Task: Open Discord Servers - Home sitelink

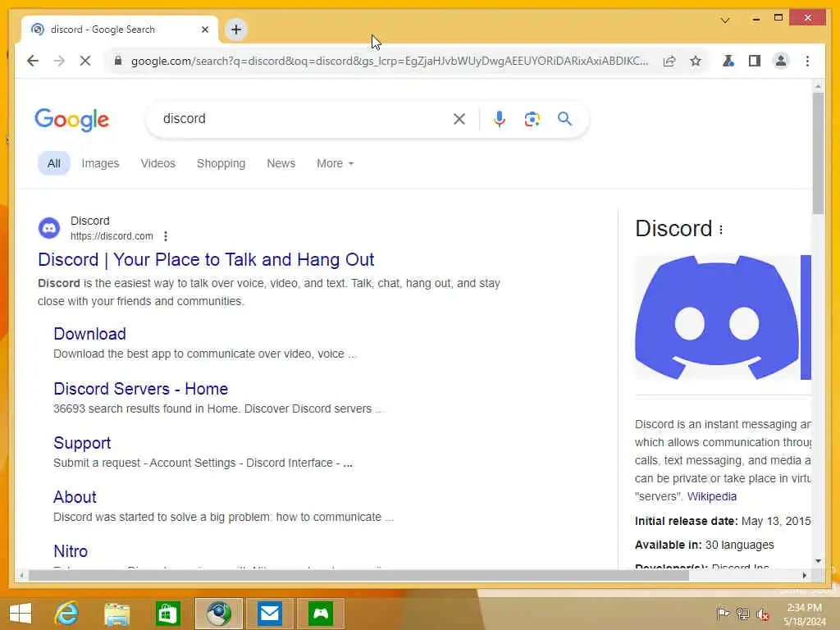Action: coord(140,389)
